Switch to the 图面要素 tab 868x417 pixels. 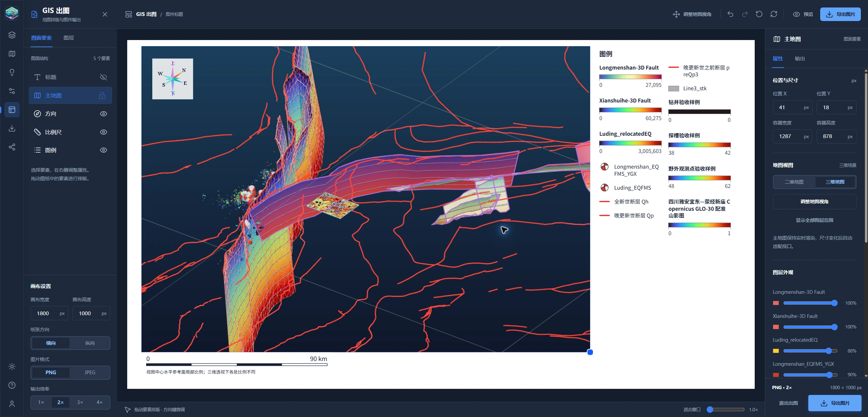point(41,38)
